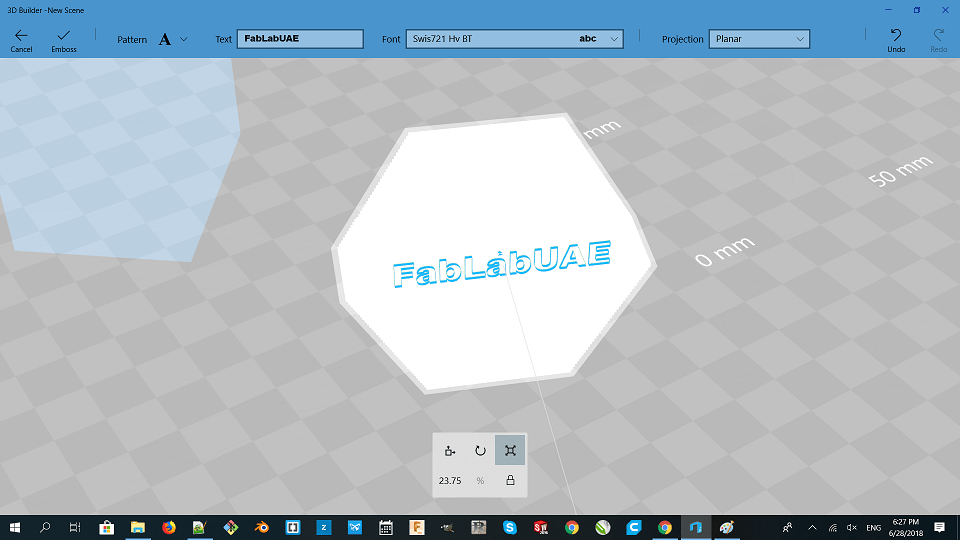Select the Rotate tool in floating panel
Screen dimensions: 960x540
[480, 451]
